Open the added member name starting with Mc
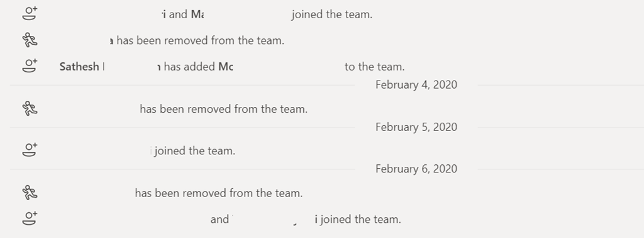This screenshot has width=644, height=238. tap(226, 67)
